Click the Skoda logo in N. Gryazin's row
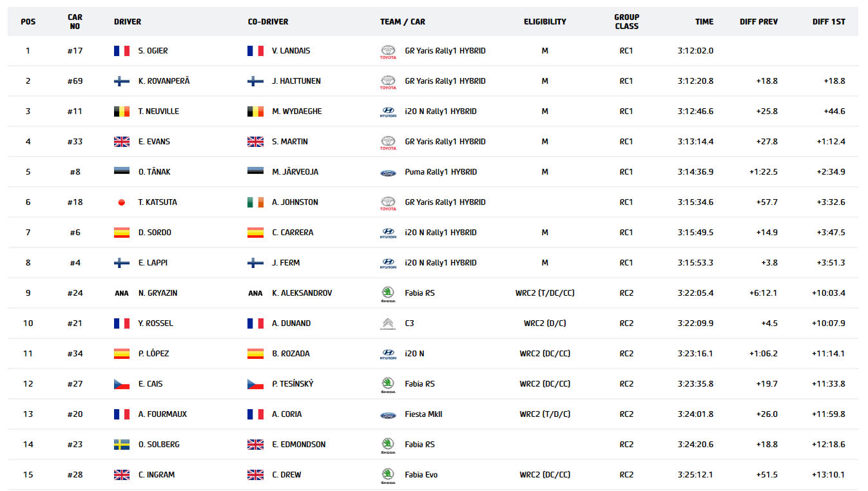 click(388, 294)
